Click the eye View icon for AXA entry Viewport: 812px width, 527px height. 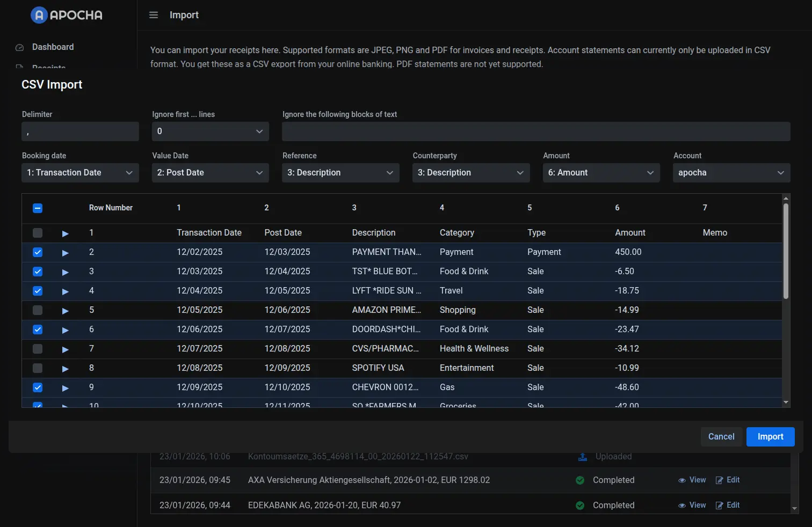pyautogui.click(x=682, y=480)
